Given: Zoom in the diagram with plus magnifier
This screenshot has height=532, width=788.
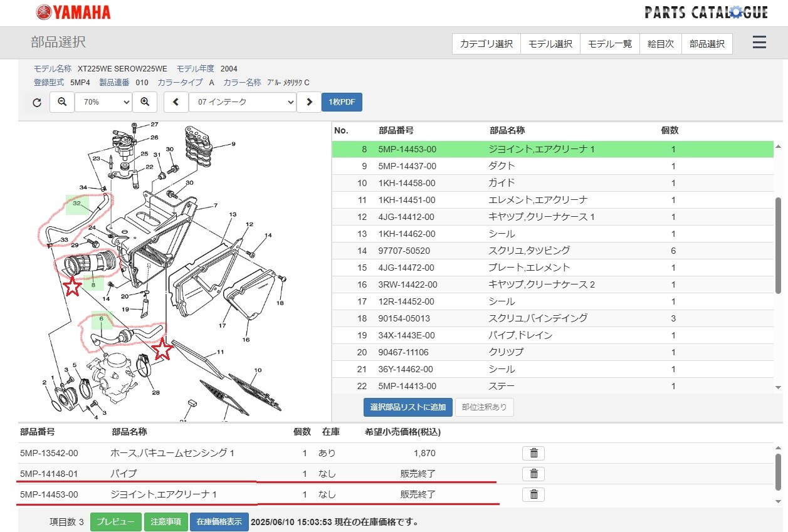Looking at the screenshot, I should coord(145,102).
